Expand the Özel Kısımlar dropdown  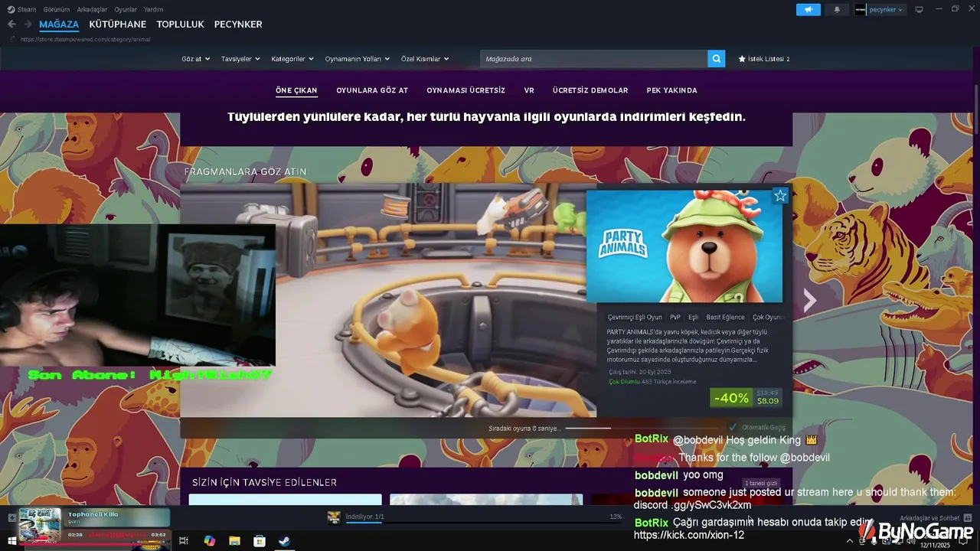(425, 58)
